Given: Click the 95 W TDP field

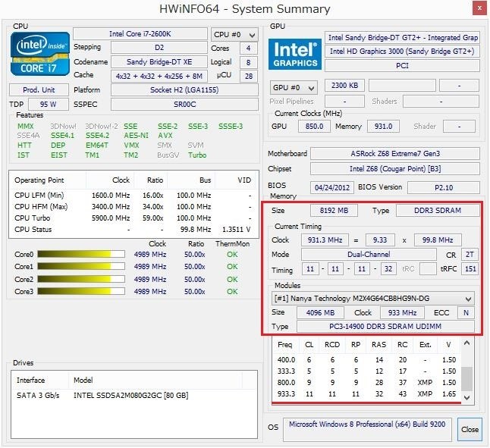Looking at the screenshot, I should [48, 105].
